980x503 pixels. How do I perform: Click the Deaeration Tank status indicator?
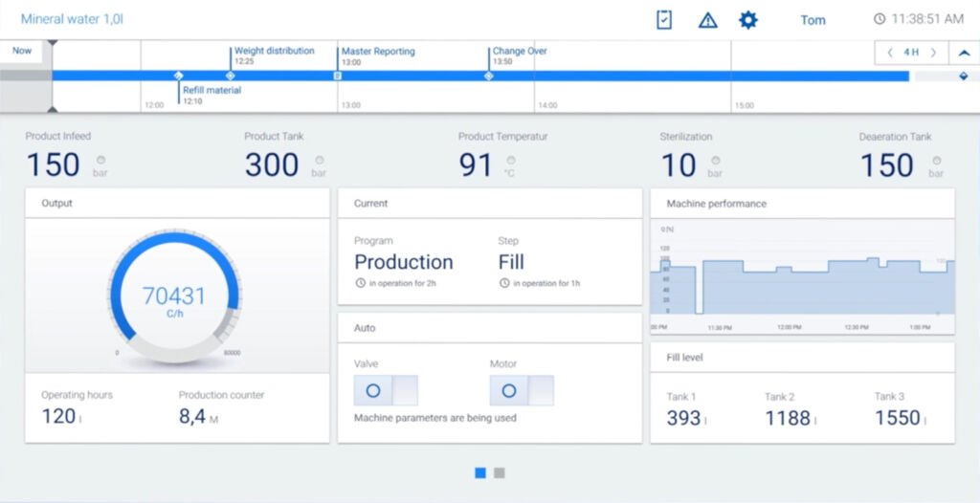point(936,160)
